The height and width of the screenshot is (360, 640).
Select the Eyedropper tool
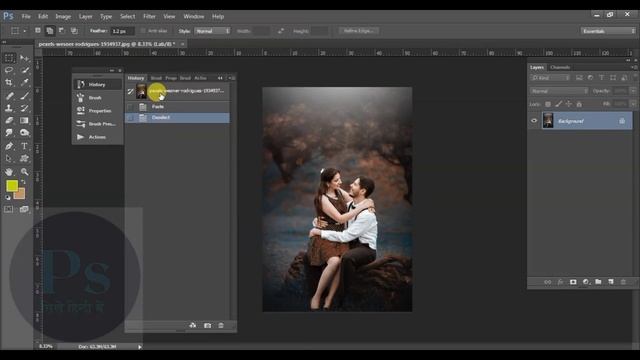tap(24, 82)
